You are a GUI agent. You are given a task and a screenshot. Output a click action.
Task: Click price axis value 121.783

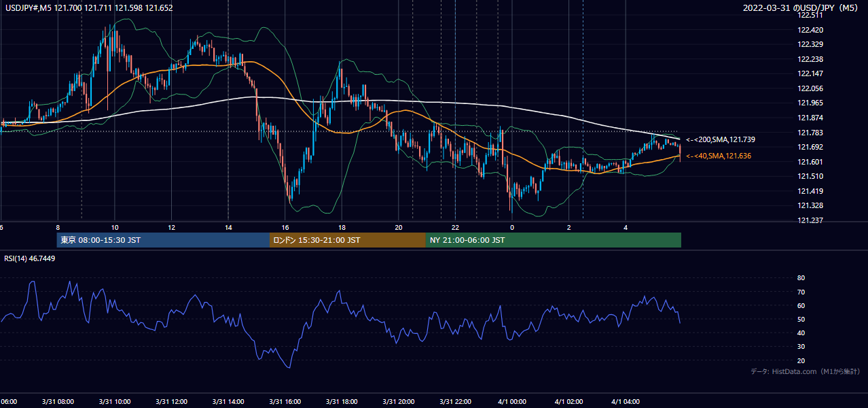pos(811,133)
